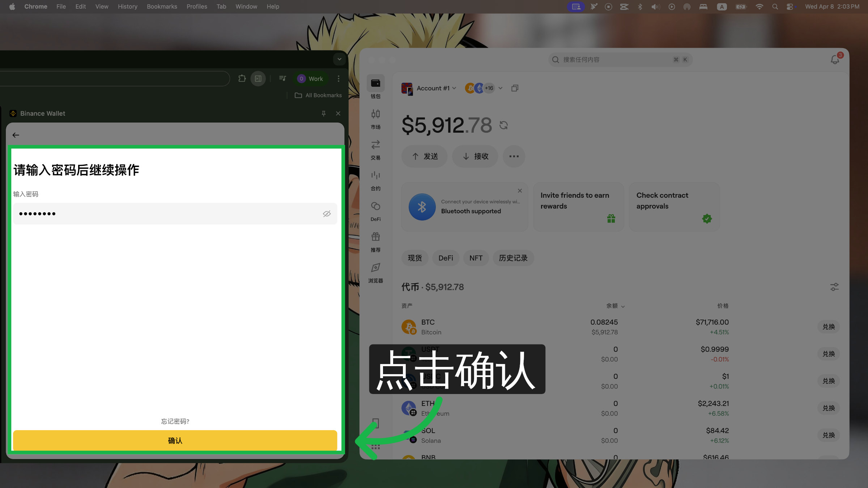
Task: Click the password input field
Action: (175, 214)
